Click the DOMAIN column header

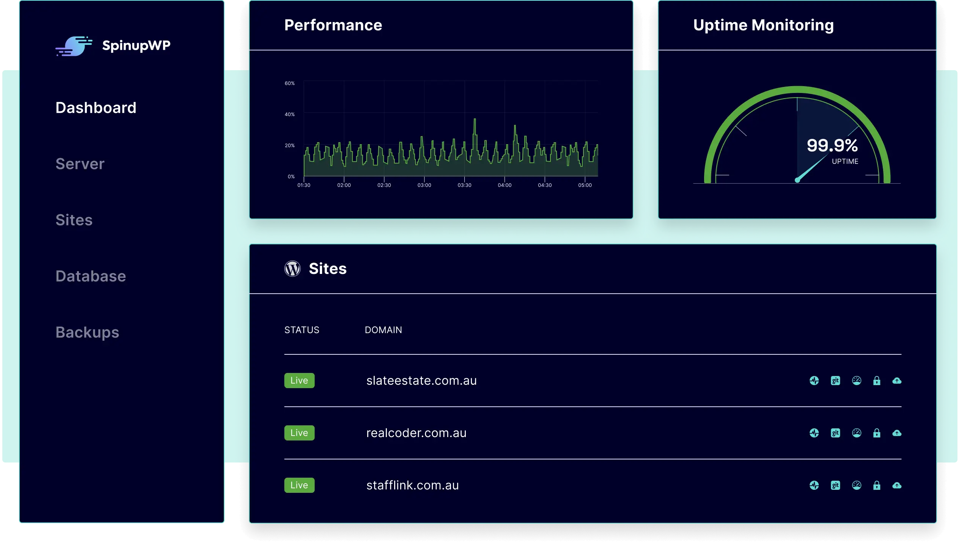(x=383, y=330)
